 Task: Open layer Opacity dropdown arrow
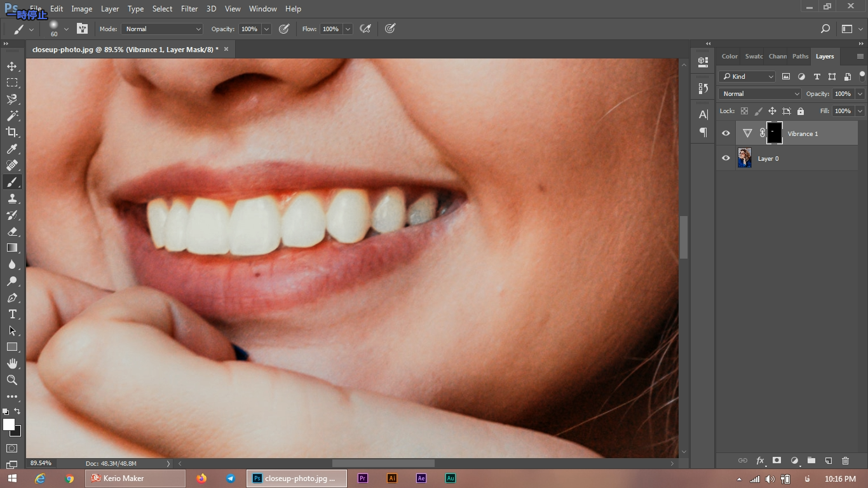[x=860, y=93]
